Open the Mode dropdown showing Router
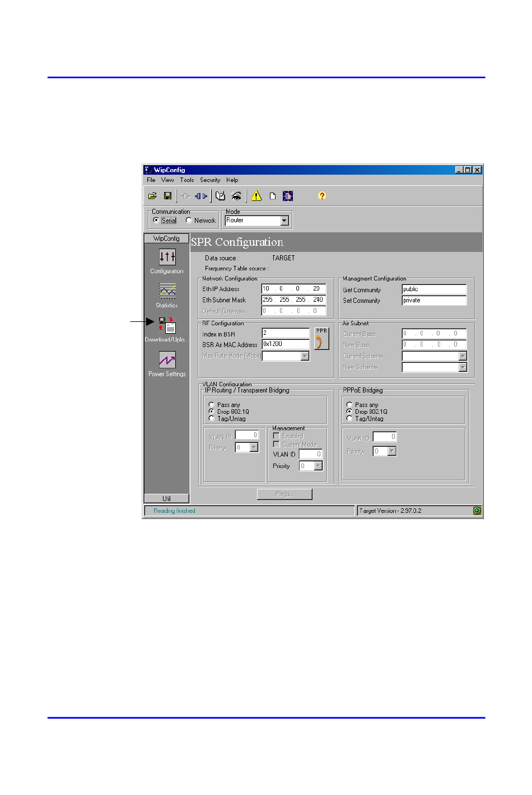Image resolution: width=532 pixels, height=795 pixels. 284,221
